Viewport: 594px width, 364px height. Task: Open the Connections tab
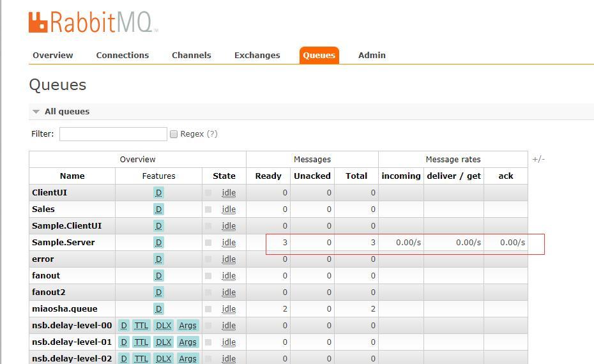pos(123,56)
